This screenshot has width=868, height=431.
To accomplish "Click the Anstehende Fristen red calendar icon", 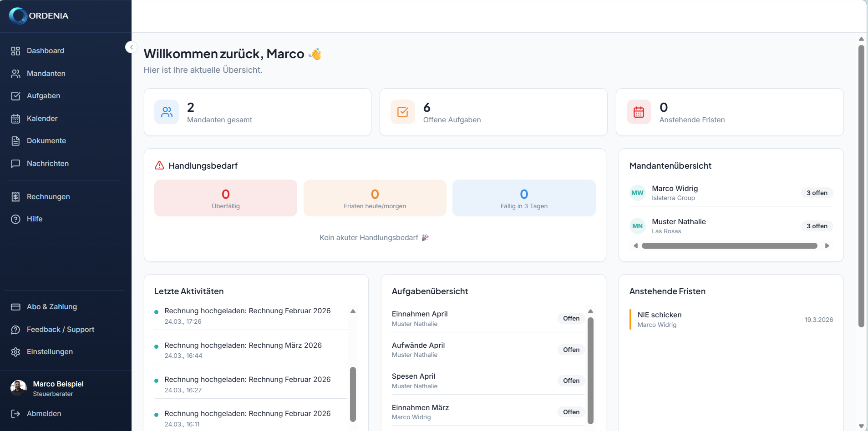I will [639, 112].
